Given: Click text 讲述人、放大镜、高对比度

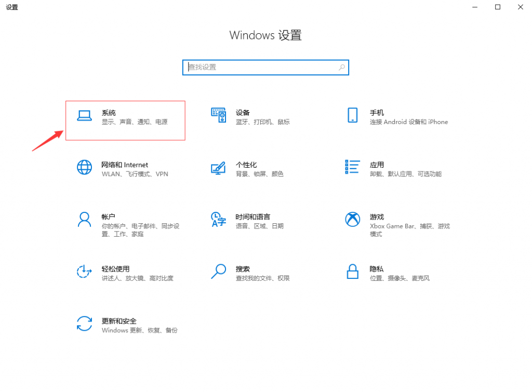Looking at the screenshot, I should [137, 278].
